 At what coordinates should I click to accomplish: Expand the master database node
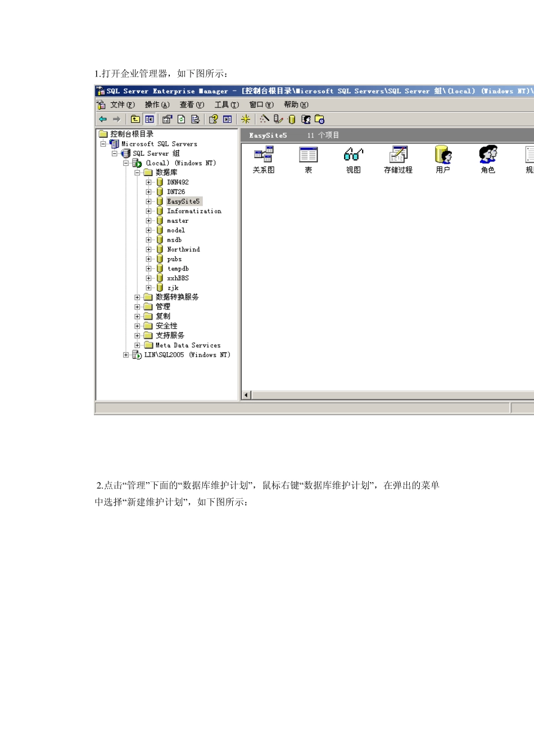tap(148, 220)
